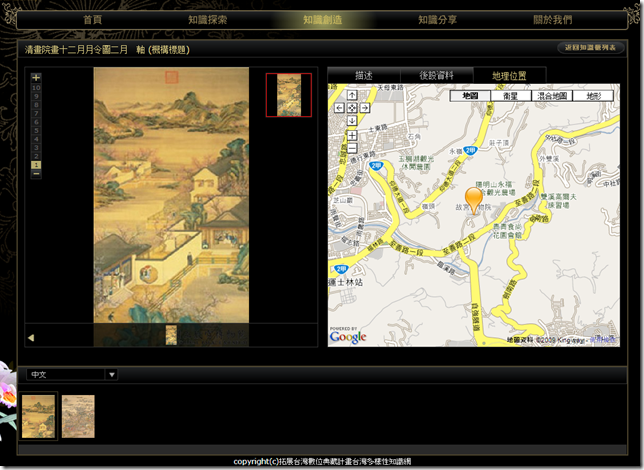Viewport: 644px width, 470px height.
Task: Open the 知識探索 menu
Action: coord(207,20)
